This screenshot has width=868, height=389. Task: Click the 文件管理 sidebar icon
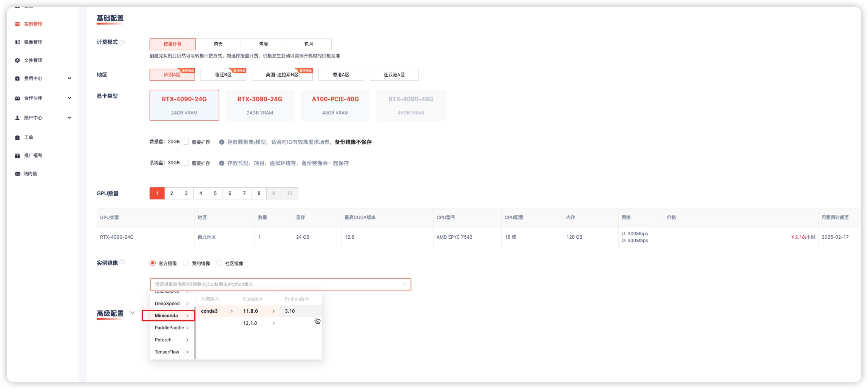pyautogui.click(x=17, y=60)
